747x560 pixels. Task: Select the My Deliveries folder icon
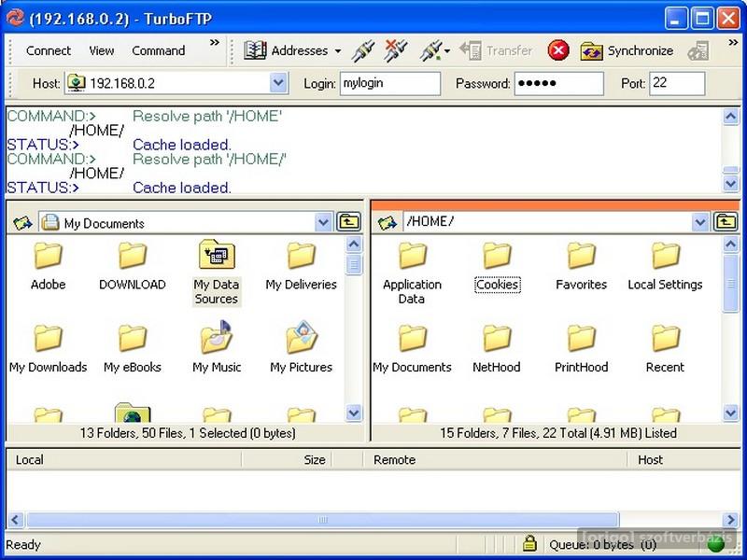tap(301, 255)
